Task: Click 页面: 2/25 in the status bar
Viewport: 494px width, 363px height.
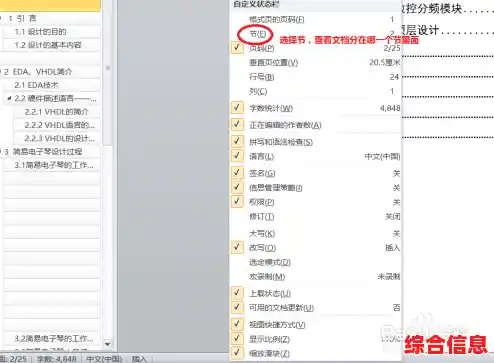Action: (13, 359)
